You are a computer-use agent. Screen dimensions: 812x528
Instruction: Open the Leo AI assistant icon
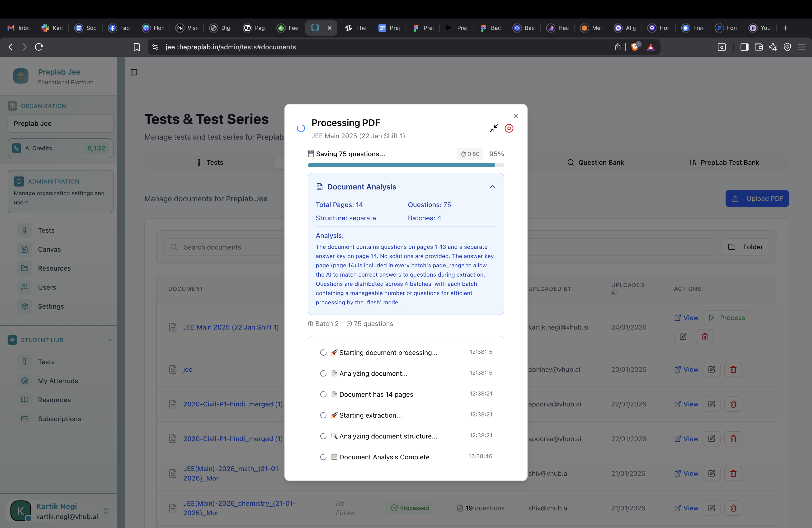pos(773,47)
